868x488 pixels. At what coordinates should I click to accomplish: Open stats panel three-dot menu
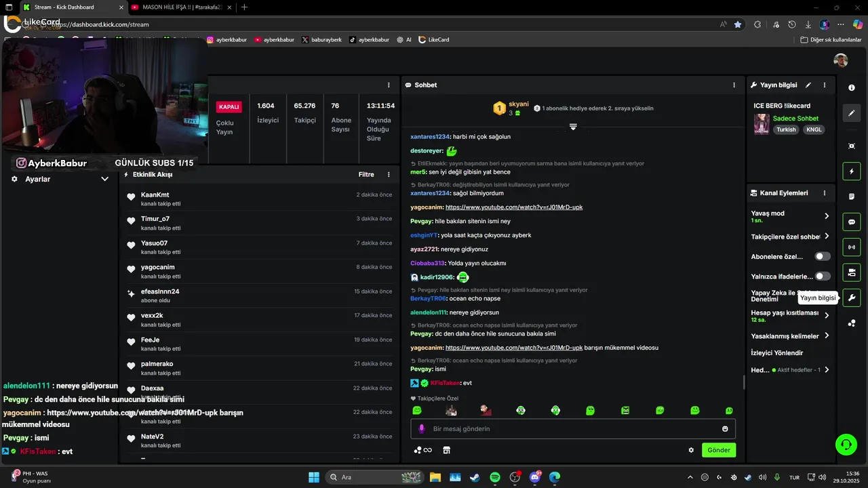point(389,85)
